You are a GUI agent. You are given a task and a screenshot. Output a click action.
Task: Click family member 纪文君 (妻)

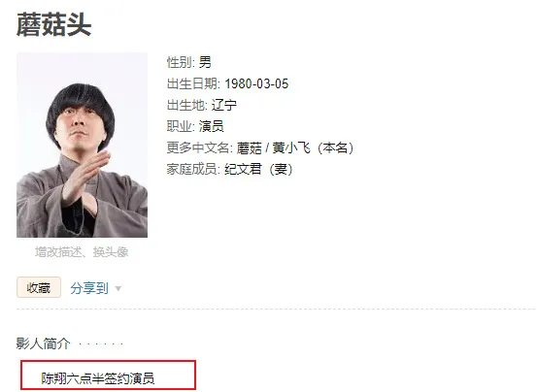point(258,169)
